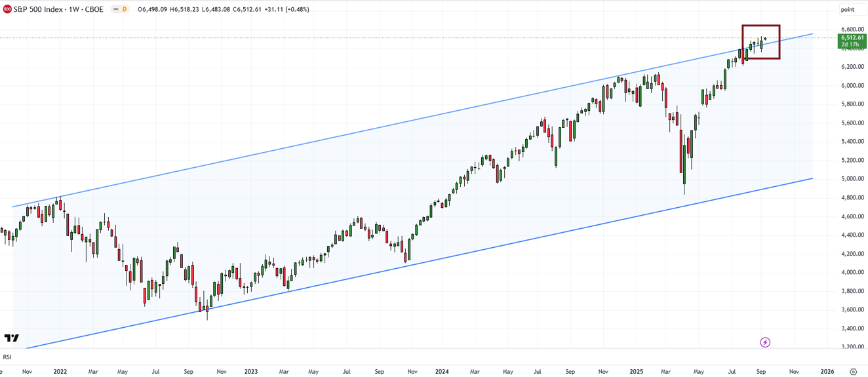Click the purple lightning bolt event marker
Viewport: 868px width, 377px height.
765,342
